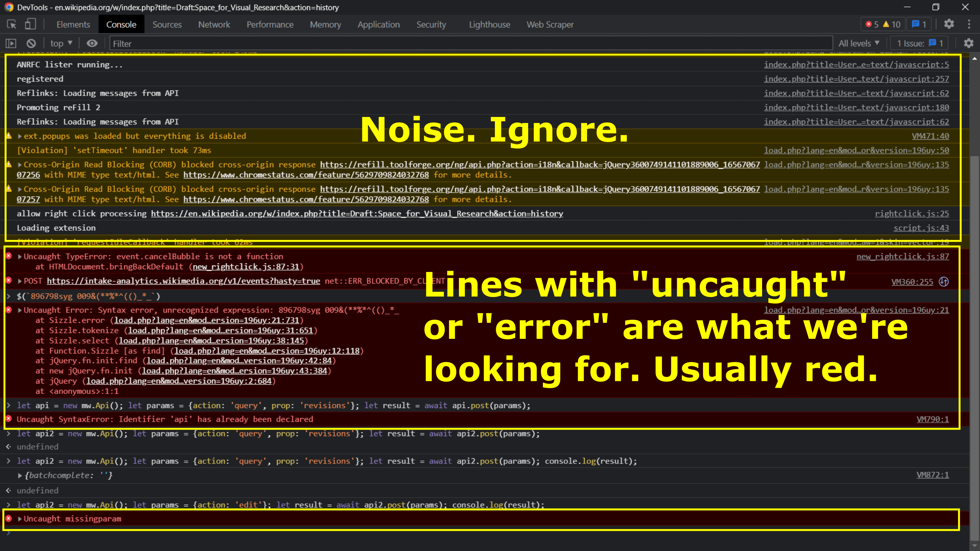Activate the inspect element picker icon
This screenshot has height=551, width=980.
[x=11, y=24]
